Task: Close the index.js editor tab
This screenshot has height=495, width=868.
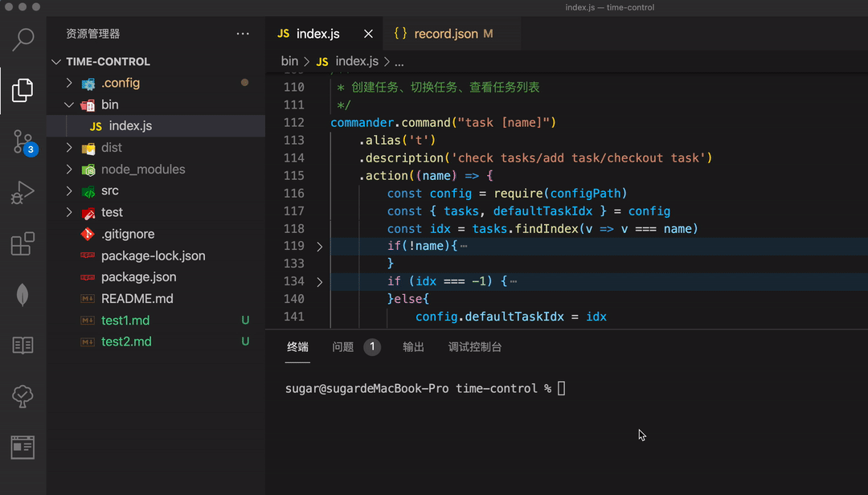Action: [368, 34]
